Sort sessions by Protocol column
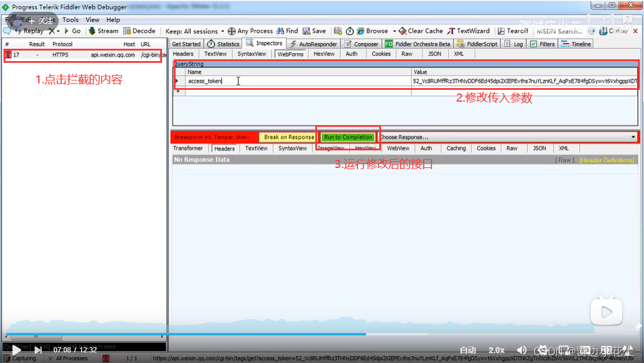644x363 pixels. pos(62,44)
